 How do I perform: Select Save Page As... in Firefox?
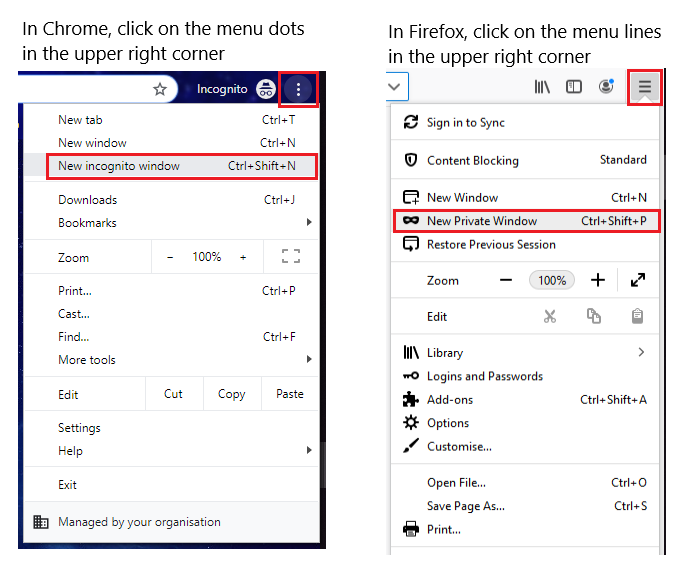525,506
